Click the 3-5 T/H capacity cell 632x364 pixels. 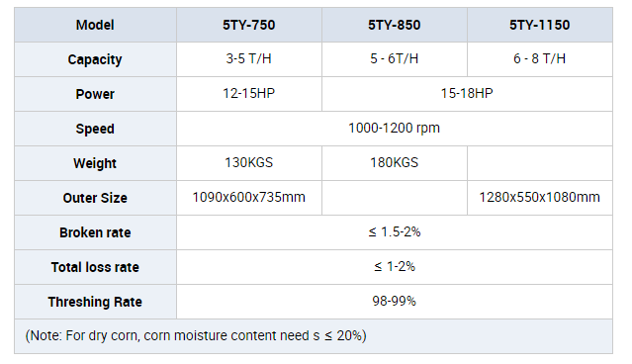click(249, 59)
